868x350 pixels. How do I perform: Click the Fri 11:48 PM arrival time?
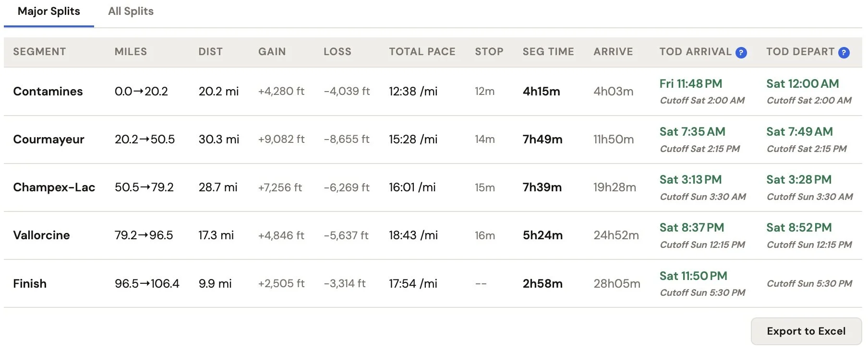coord(690,84)
